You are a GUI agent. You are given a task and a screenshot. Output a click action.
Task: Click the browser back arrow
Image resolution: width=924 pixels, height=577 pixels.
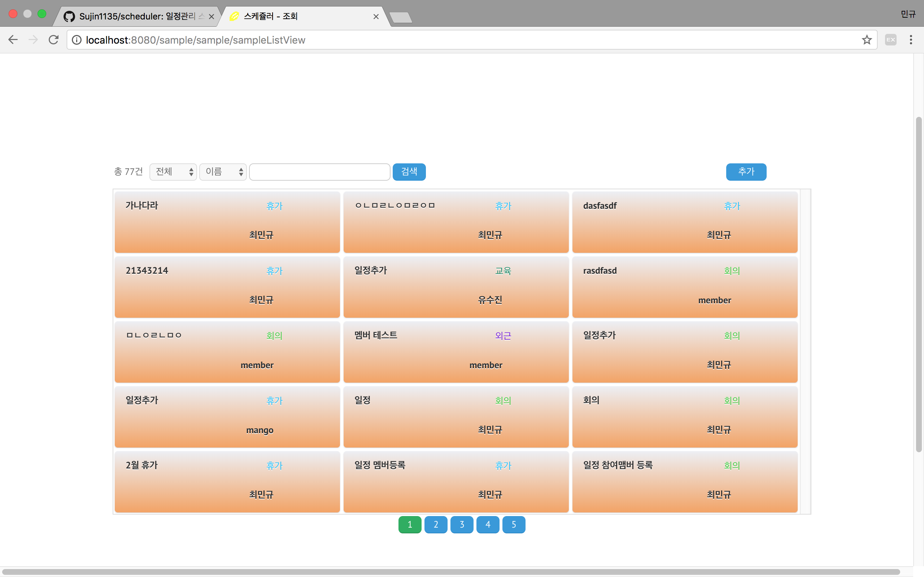13,40
